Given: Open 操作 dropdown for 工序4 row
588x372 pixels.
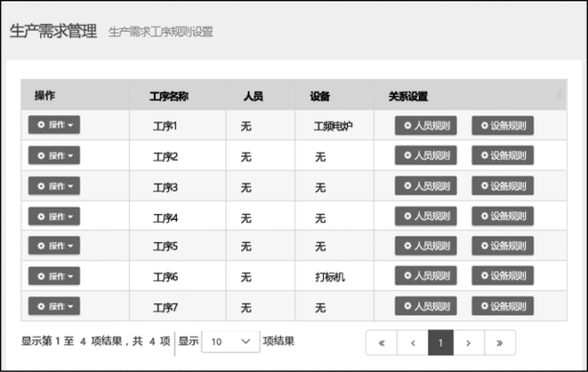Looking at the screenshot, I should (x=54, y=216).
